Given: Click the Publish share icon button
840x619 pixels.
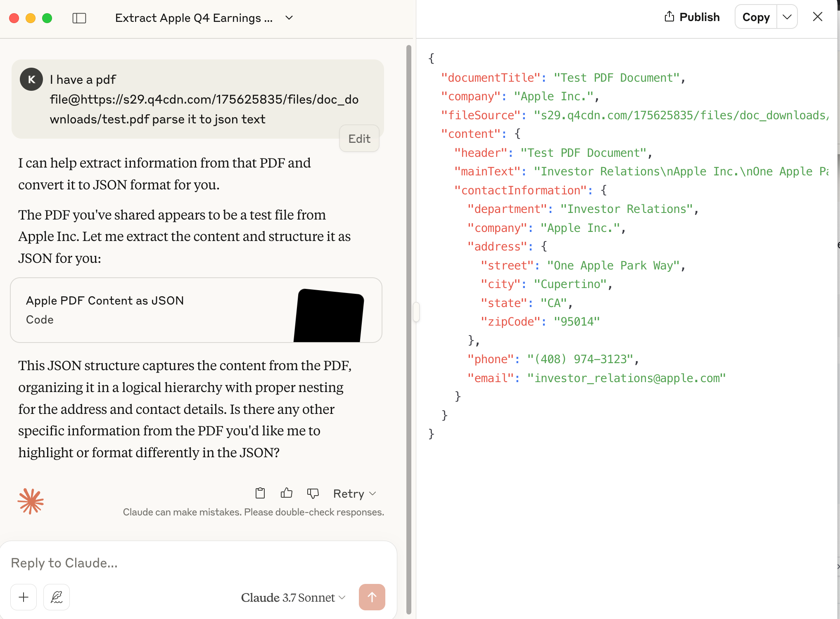Looking at the screenshot, I should coord(692,17).
